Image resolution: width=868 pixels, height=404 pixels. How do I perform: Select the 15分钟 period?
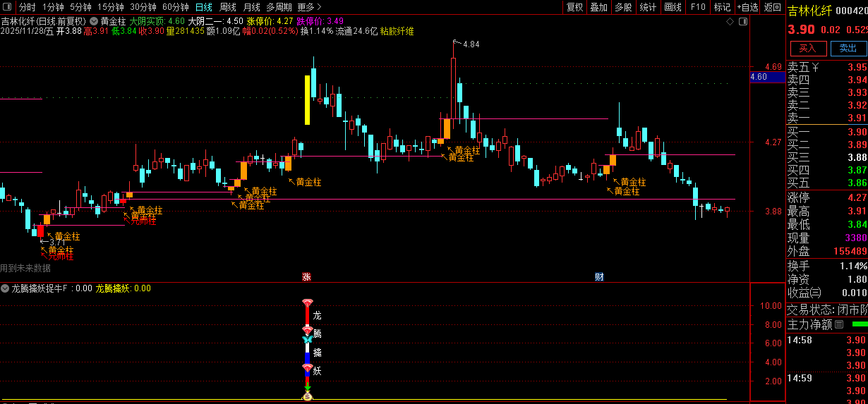coord(110,7)
